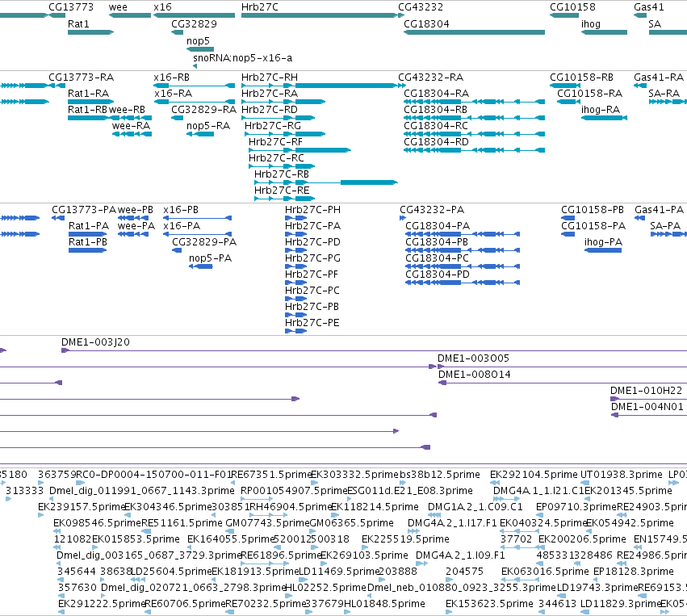The image size is (687, 616).
Task: Select BAC clone DME1-003O05 label
Action: (473, 358)
